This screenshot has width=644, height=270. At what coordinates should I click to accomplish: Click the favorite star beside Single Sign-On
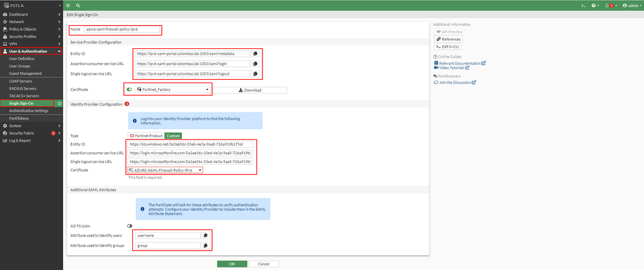click(59, 103)
